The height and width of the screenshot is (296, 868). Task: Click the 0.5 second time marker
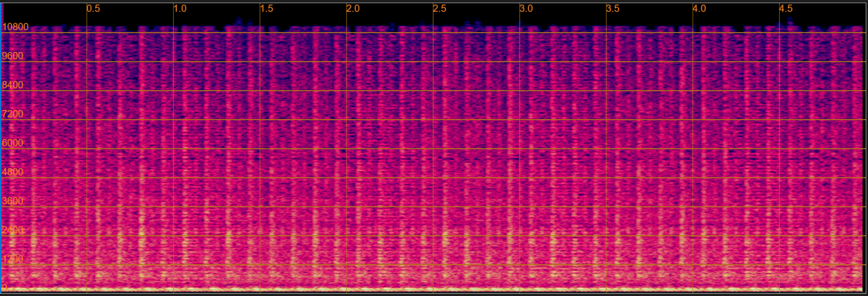coord(93,9)
